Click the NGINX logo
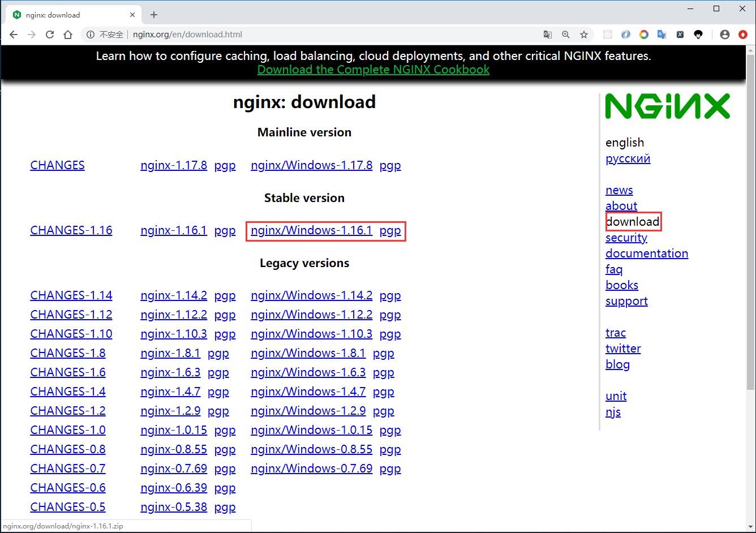 (x=668, y=106)
